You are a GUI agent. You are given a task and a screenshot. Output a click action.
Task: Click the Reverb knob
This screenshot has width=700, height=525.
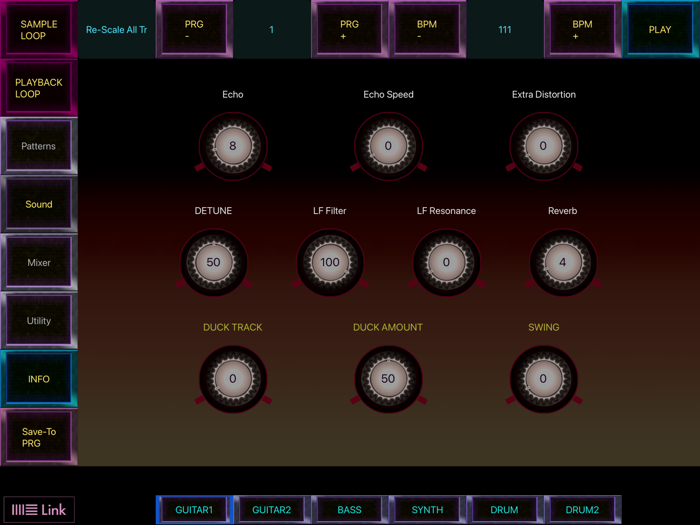tap(563, 262)
